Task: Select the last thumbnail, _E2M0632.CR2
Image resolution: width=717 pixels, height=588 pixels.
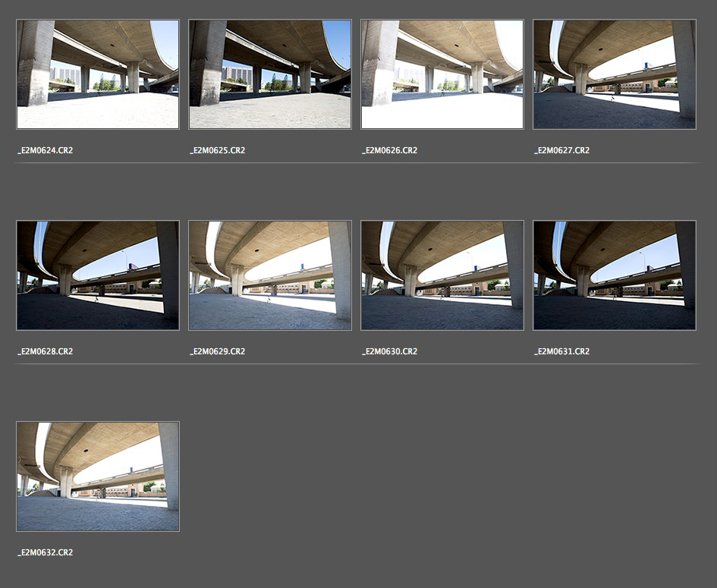Action: 98,476
